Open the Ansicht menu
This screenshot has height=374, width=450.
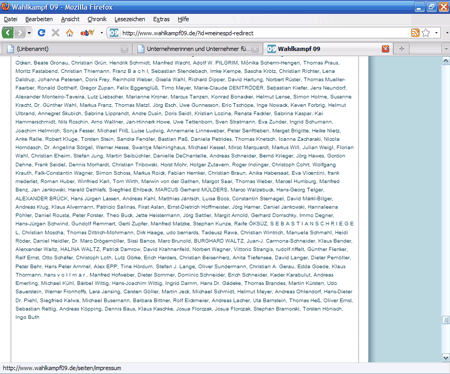tap(70, 19)
